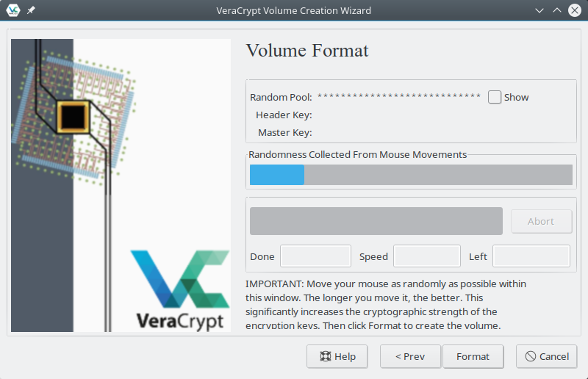
Task: Click the lifebuoy icon on Help
Action: pyautogui.click(x=325, y=356)
